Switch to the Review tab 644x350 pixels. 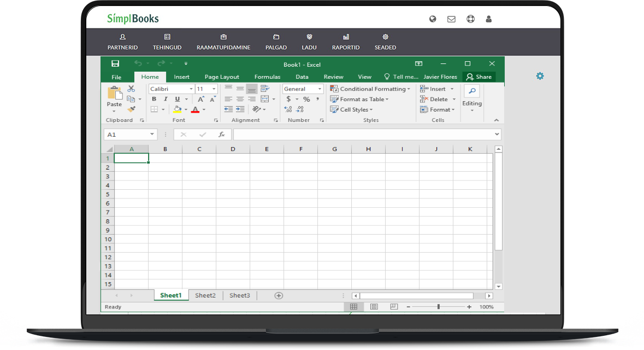(334, 77)
